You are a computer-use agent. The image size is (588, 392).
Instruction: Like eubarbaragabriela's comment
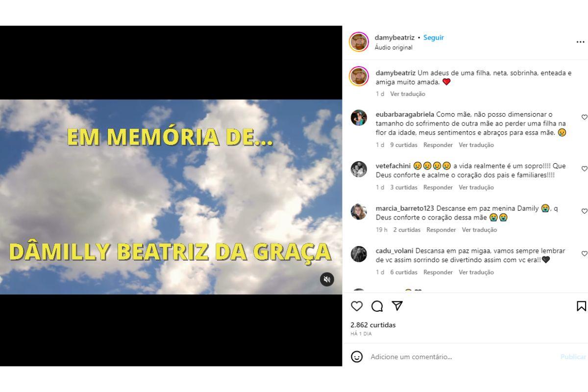coord(584,117)
